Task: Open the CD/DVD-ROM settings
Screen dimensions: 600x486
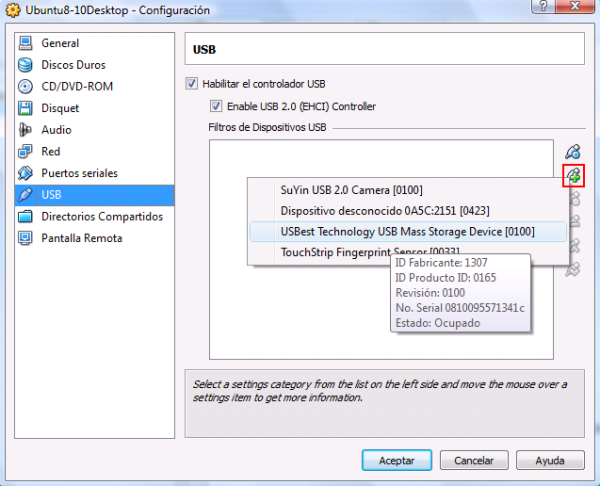Action: (x=76, y=86)
